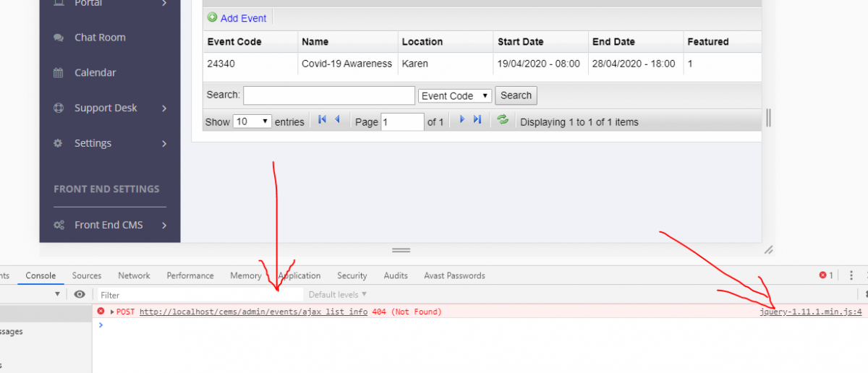868x373 pixels.
Task: Switch to the Sources tab
Action: tap(87, 275)
